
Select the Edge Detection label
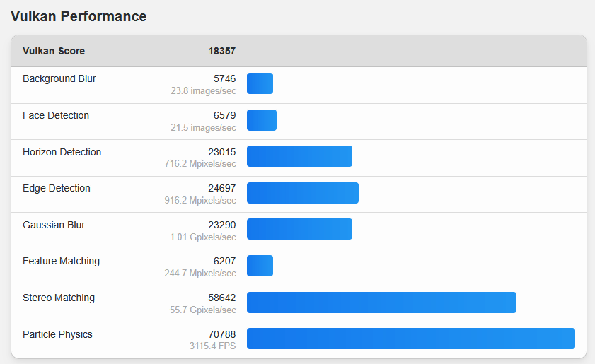coord(56,189)
